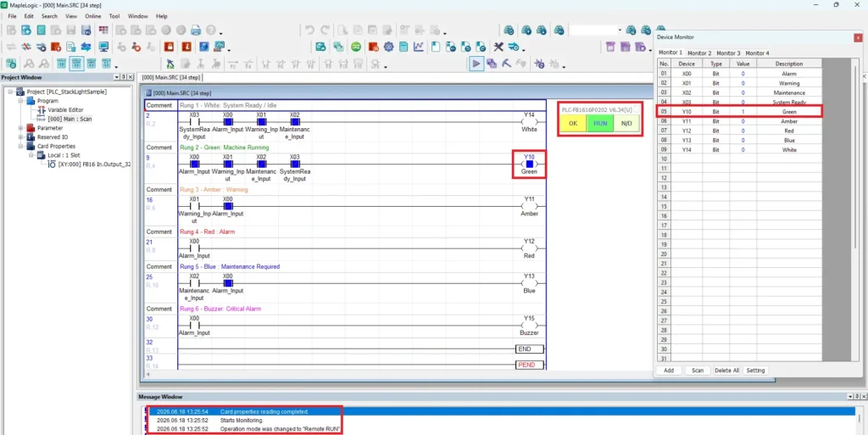This screenshot has width=868, height=435.
Task: Click the green-arrow ladder selection cursor icon
Action: [x=170, y=64]
